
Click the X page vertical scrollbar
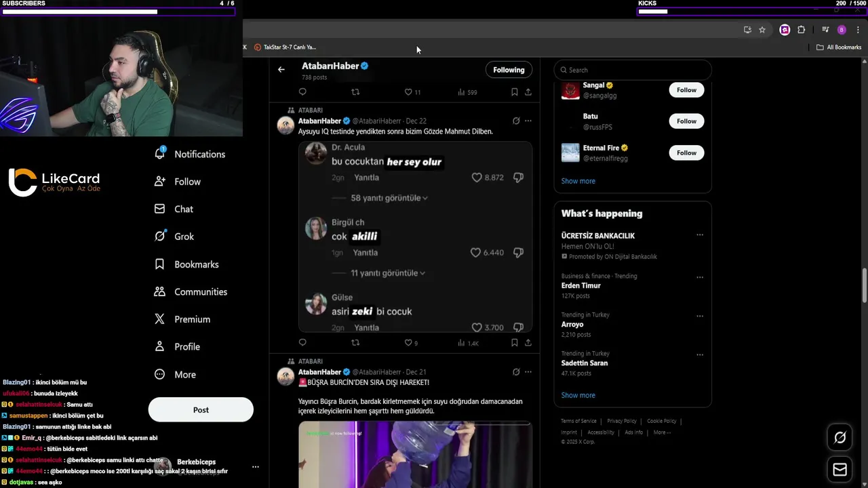(x=865, y=285)
